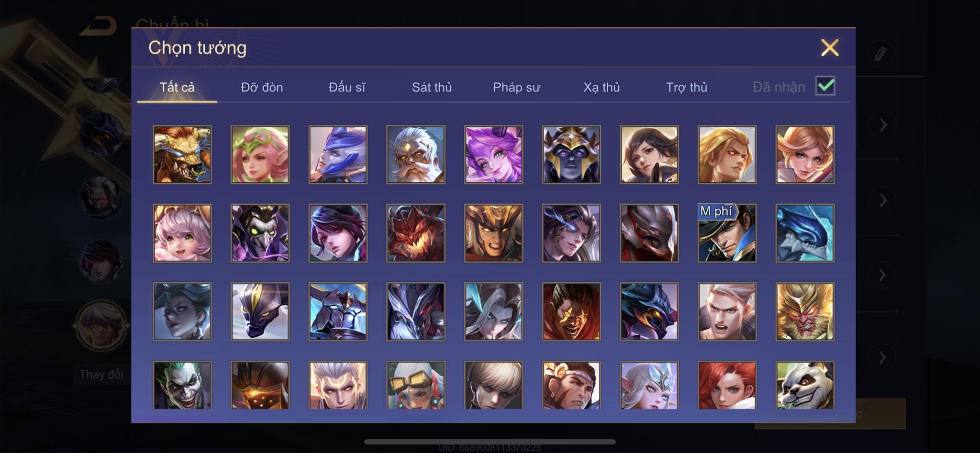Switch to the Đỡ đòn tab

coord(262,87)
